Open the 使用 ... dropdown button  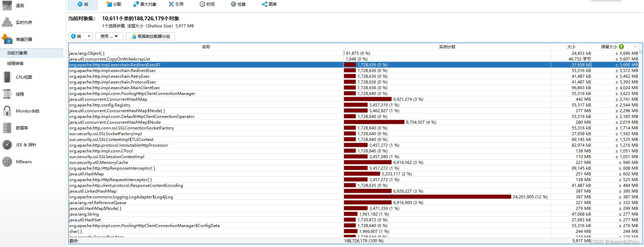[109, 36]
